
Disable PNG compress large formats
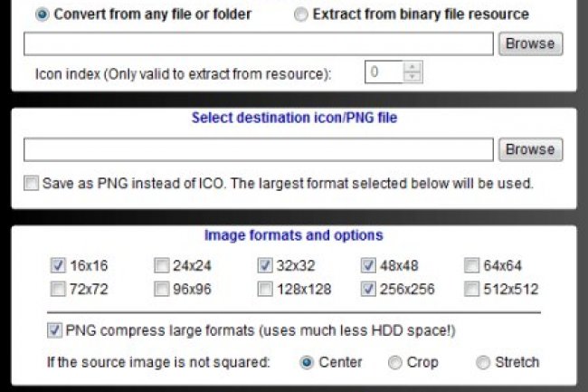coord(54,330)
